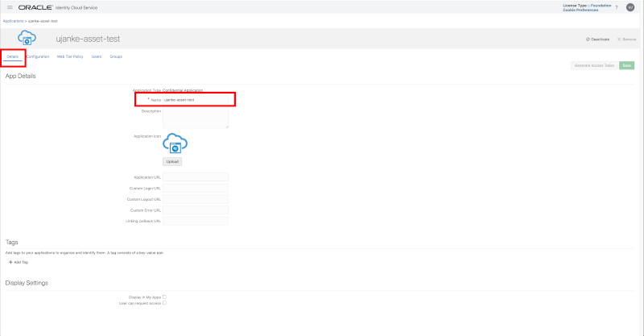Click the Identity Cloud Service header text
644x336 pixels.
76,8
